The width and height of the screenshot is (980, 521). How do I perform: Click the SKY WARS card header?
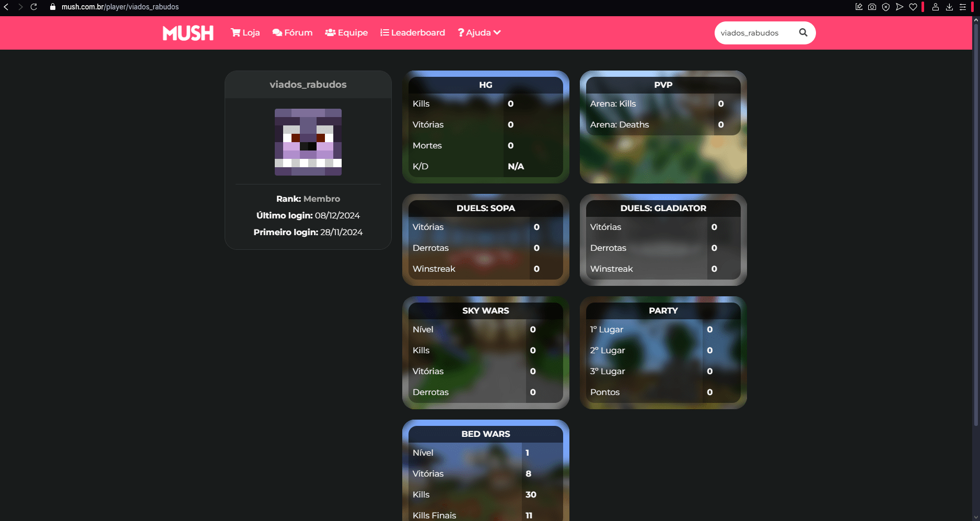[x=486, y=310]
